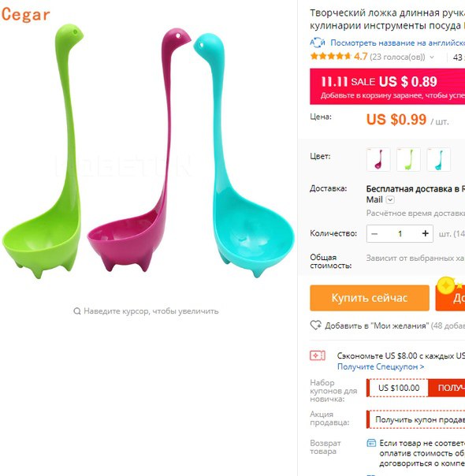Increase quantity with the plus button

(426, 233)
